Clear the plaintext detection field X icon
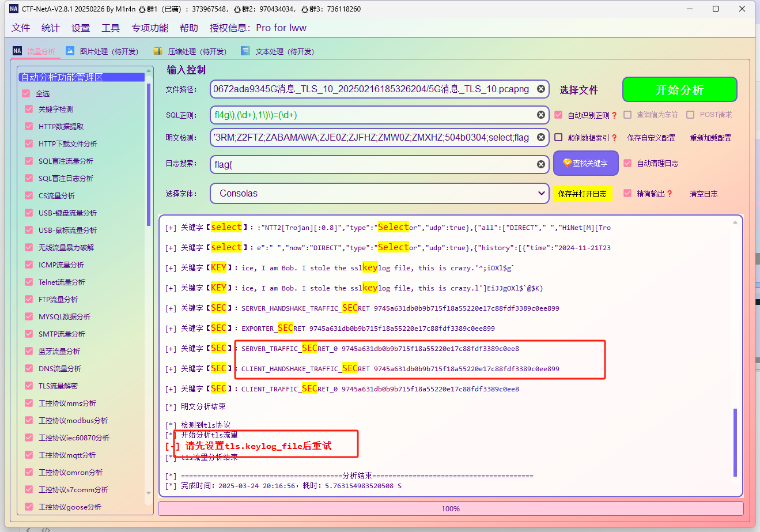Screen dimensions: 760x532 click(540, 137)
